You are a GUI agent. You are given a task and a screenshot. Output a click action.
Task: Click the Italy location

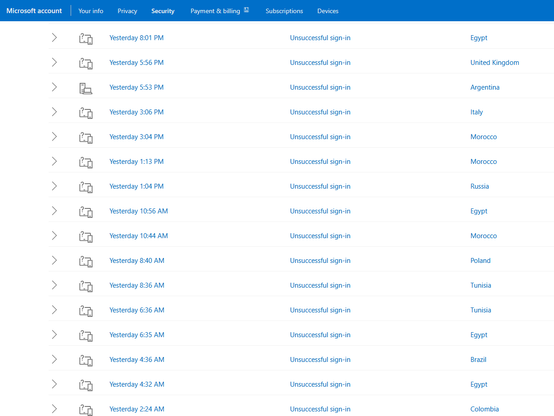476,112
